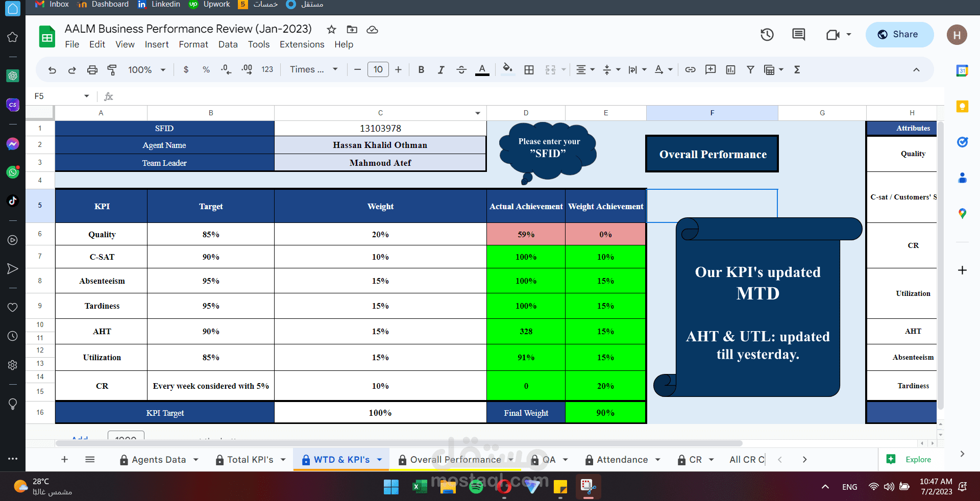Open horizontal align options
This screenshot has width=980, height=501.
point(585,70)
